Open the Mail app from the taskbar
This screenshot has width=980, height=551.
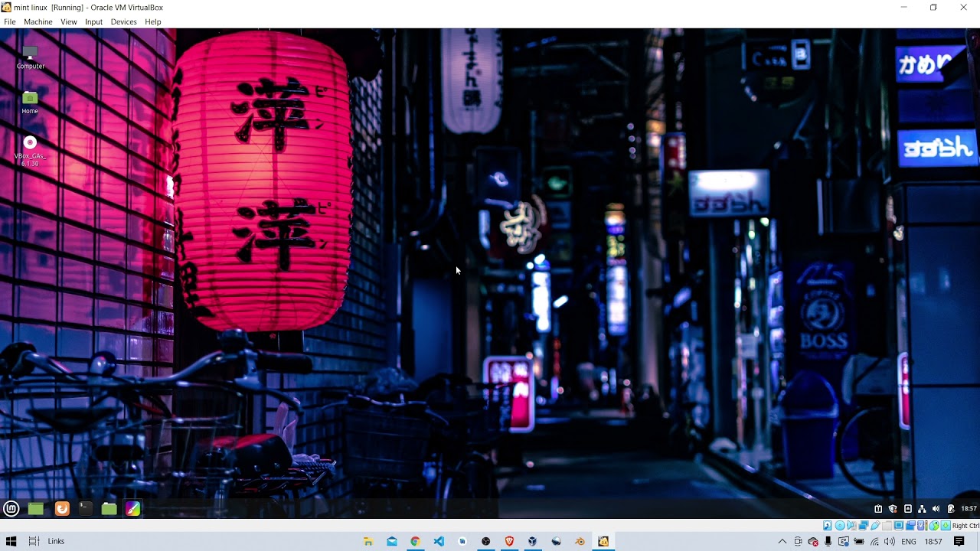(x=392, y=541)
